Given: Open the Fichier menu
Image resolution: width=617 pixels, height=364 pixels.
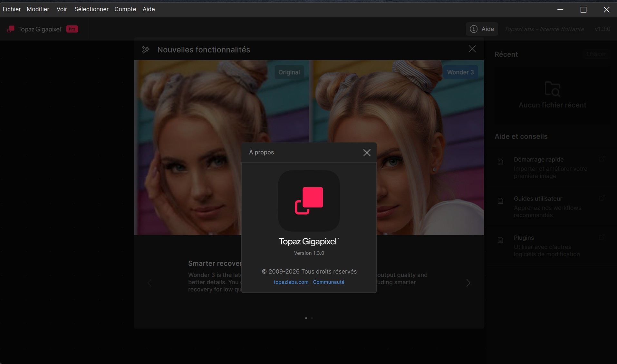Looking at the screenshot, I should (12, 9).
